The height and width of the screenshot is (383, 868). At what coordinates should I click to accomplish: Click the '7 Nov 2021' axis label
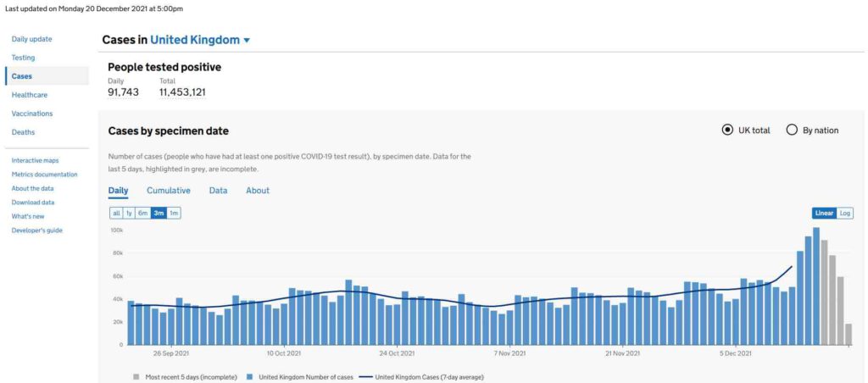coord(510,353)
